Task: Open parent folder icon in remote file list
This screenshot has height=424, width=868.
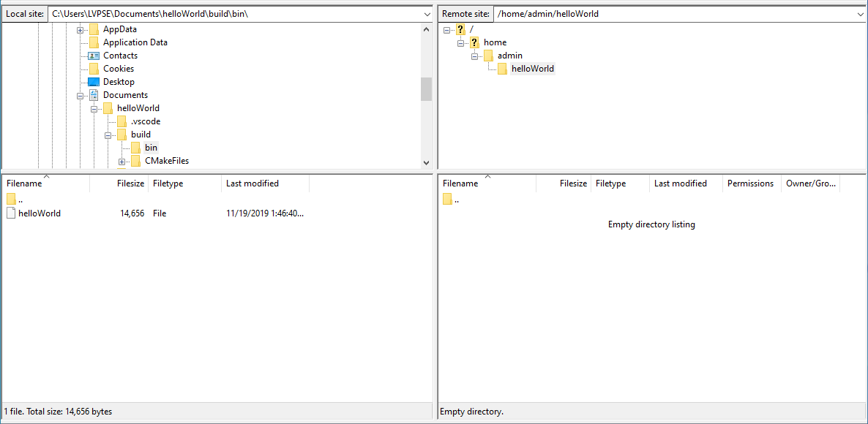Action: coord(447,200)
